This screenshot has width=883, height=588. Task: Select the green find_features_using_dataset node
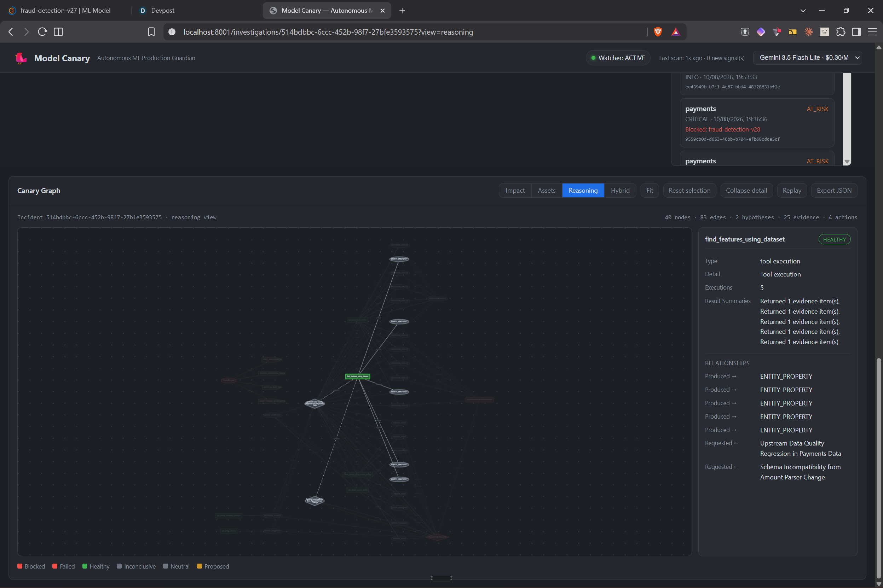tap(357, 376)
